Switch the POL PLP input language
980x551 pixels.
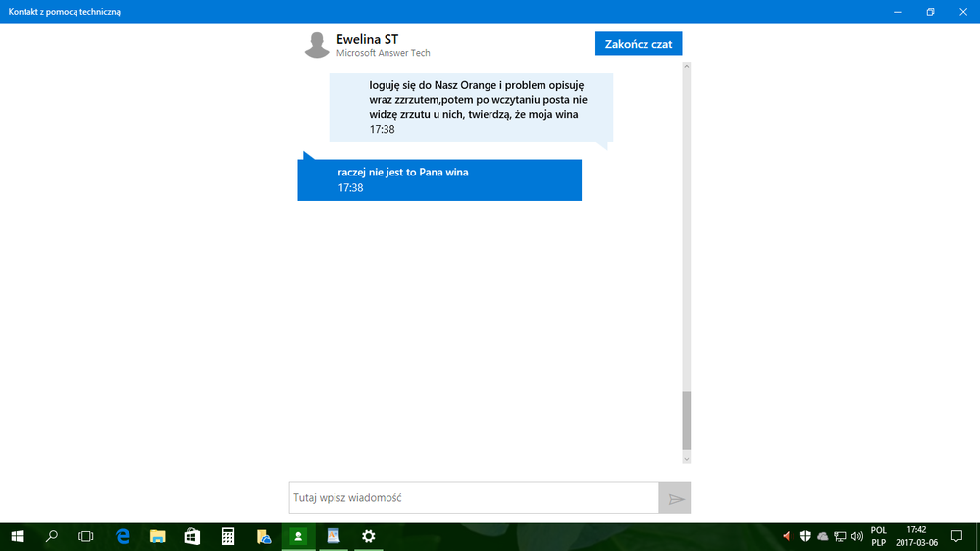point(879,536)
